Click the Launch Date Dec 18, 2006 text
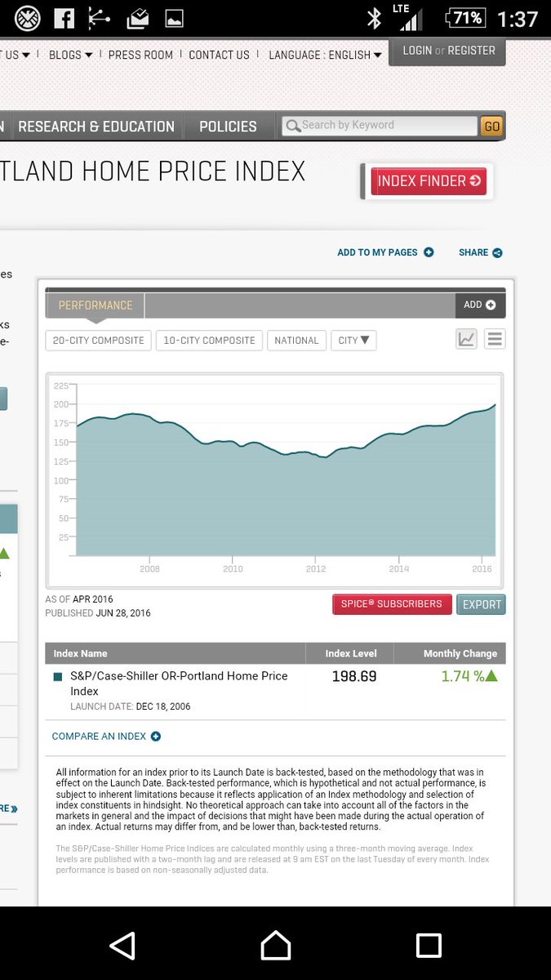The width and height of the screenshot is (551, 980). tap(131, 706)
